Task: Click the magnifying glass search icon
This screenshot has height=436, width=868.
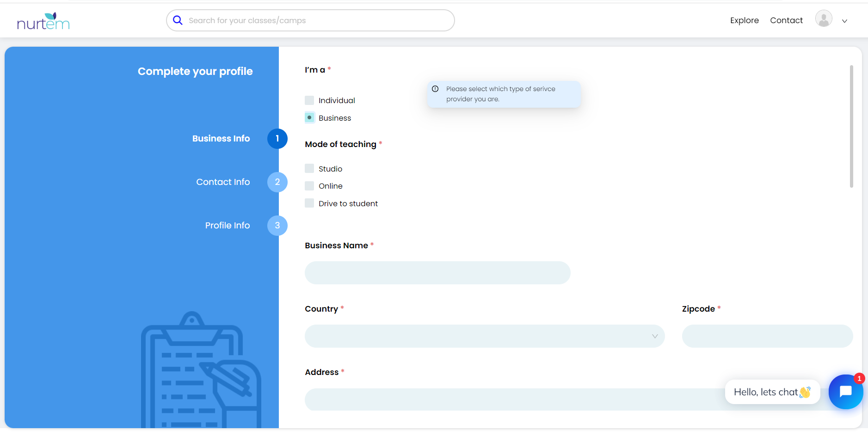Action: tap(178, 20)
